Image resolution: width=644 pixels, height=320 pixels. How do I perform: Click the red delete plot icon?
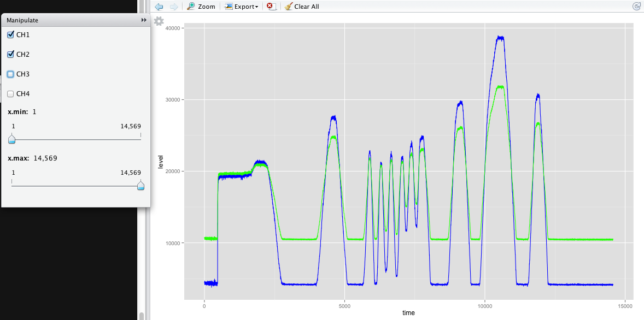[x=271, y=6]
